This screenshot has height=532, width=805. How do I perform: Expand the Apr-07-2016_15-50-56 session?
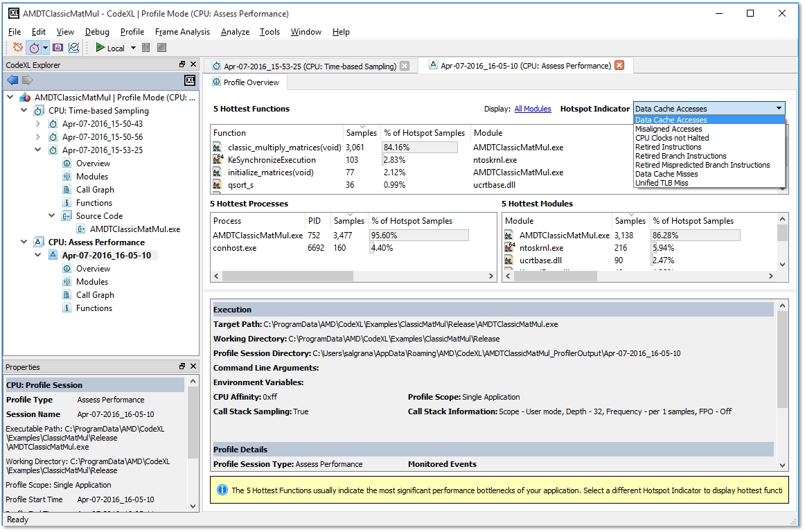38,137
